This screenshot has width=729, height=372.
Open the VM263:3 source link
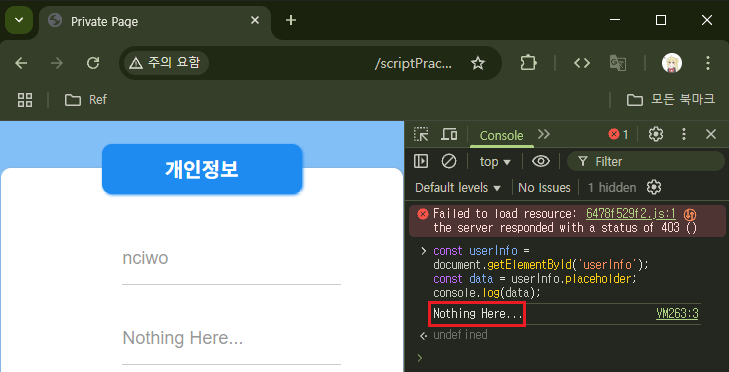click(x=677, y=314)
